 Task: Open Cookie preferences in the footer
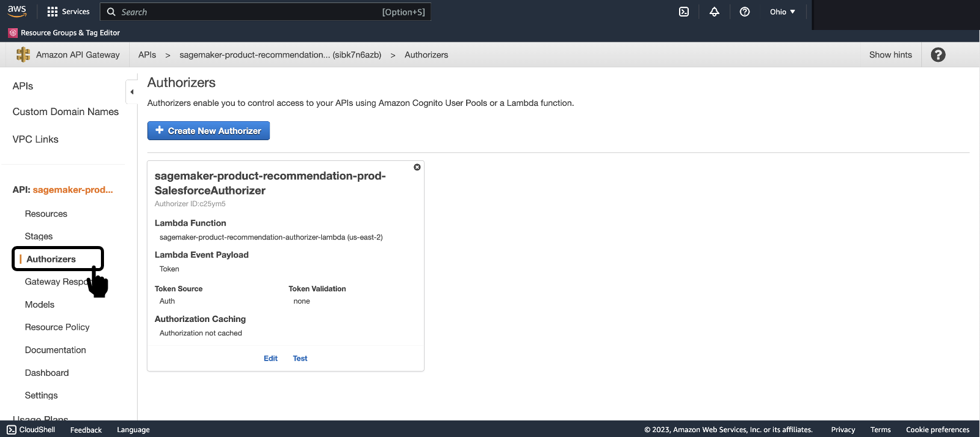pyautogui.click(x=938, y=430)
